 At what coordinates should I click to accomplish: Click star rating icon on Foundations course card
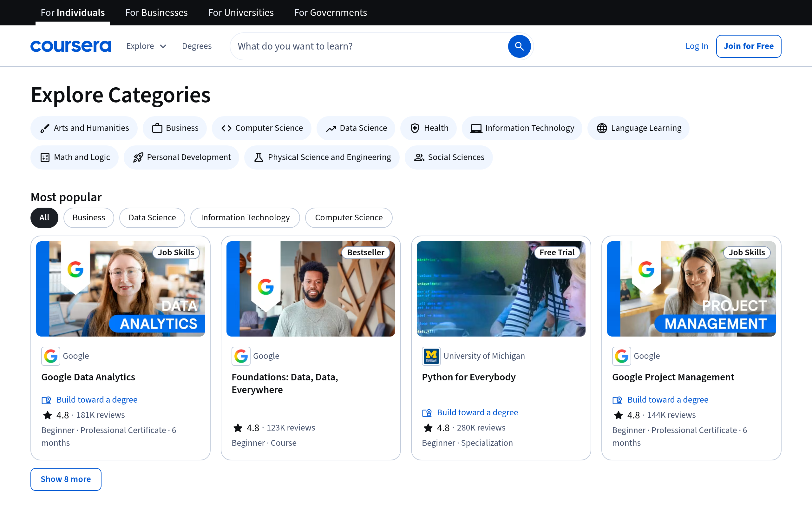click(238, 428)
